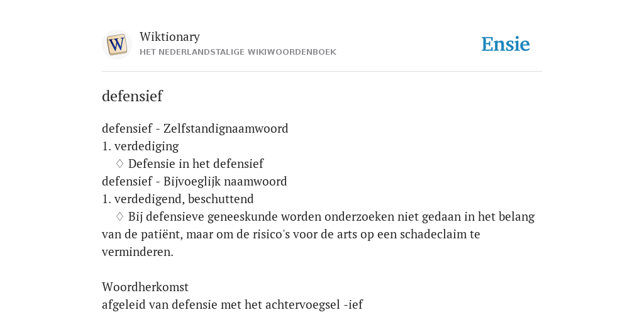Click the word schadeclaim in the example
The width and height of the screenshot is (644, 322).
click(433, 234)
